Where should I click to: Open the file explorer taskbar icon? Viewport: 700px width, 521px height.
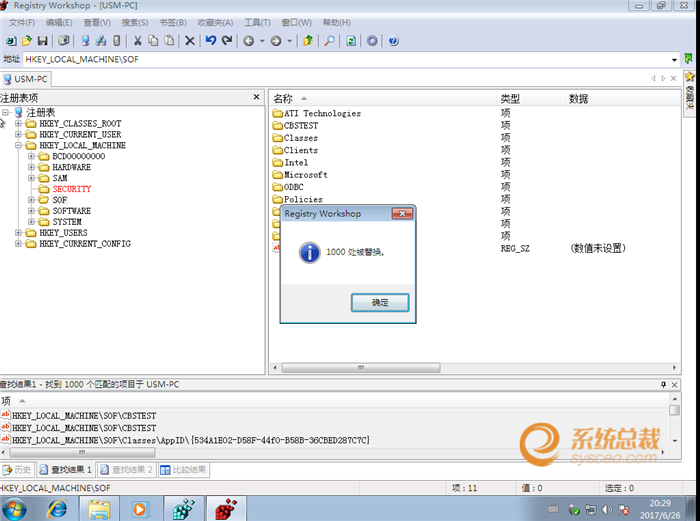(99, 509)
